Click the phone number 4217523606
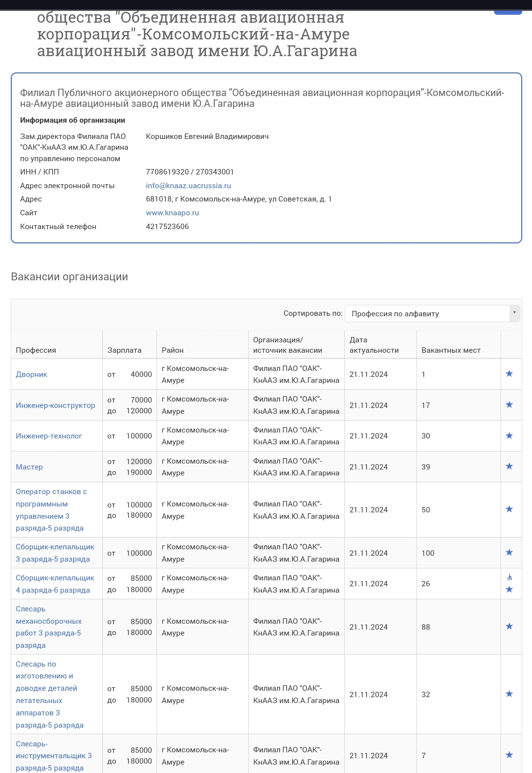 [167, 227]
